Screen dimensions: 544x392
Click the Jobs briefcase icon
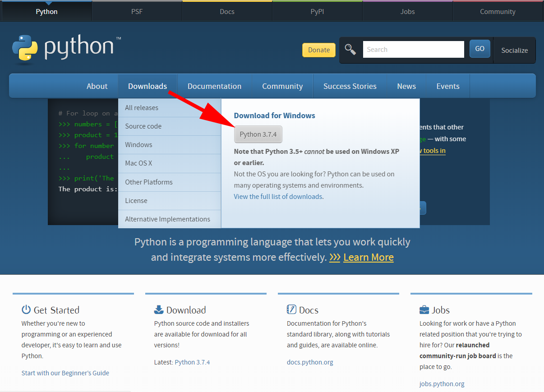tap(424, 310)
